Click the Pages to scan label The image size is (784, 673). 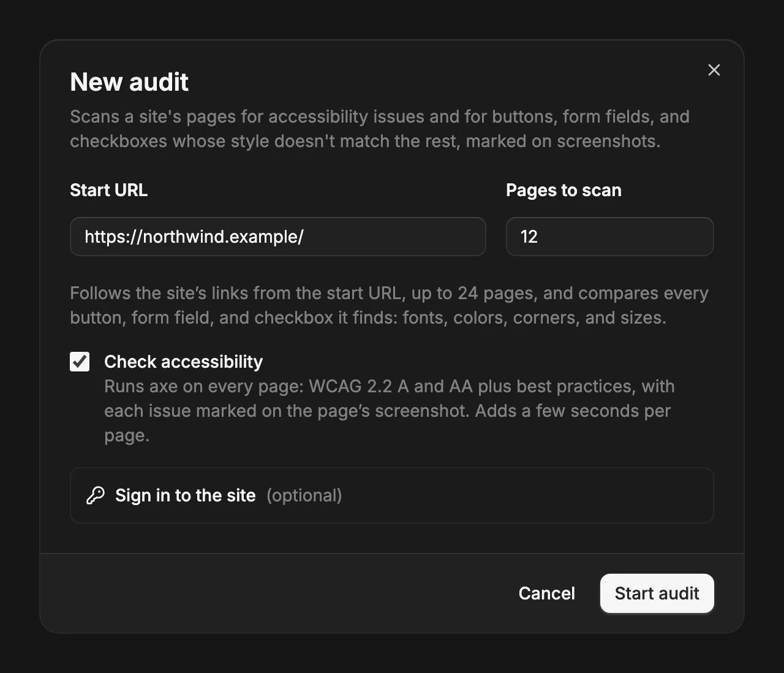tap(563, 190)
